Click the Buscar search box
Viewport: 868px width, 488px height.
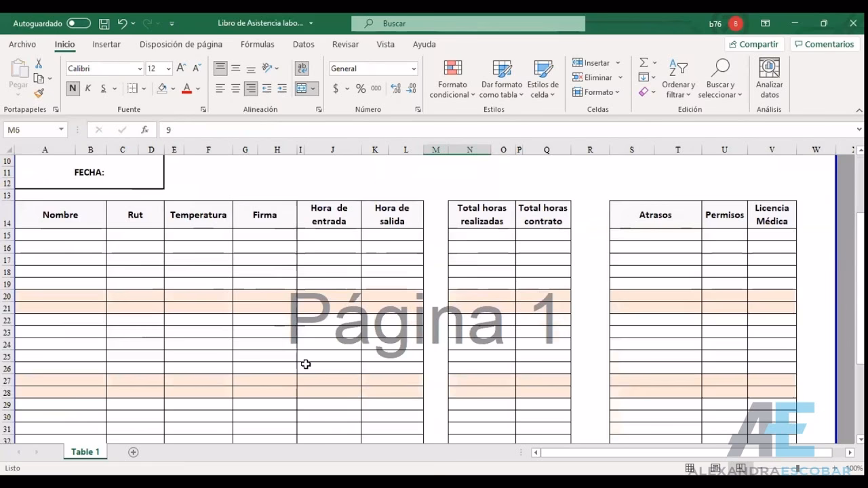pyautogui.click(x=468, y=24)
